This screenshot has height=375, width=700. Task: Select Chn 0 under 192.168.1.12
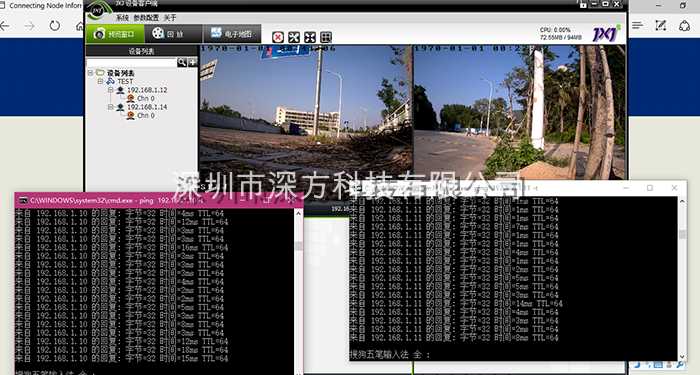(x=146, y=98)
